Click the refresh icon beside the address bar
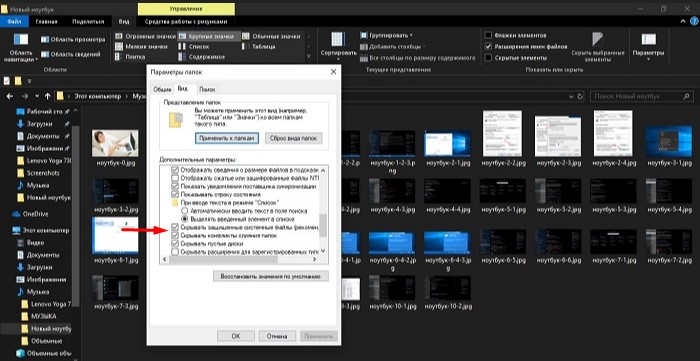Viewport: 700px width, 361px height. (x=580, y=96)
